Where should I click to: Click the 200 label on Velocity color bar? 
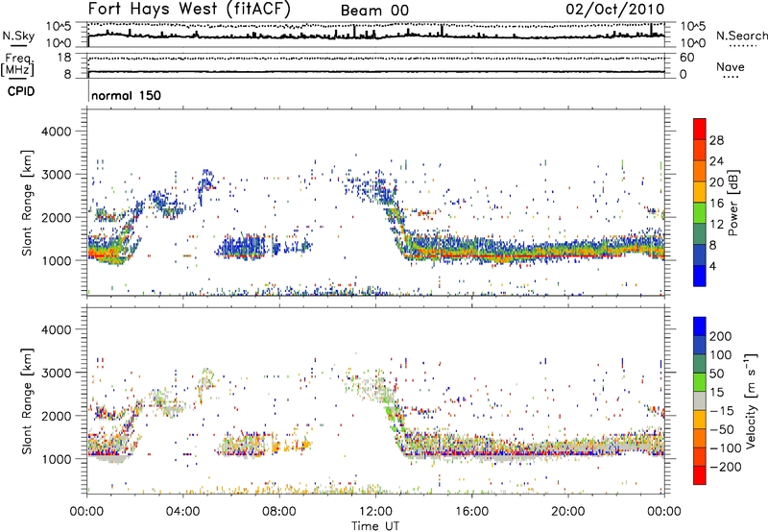point(721,336)
